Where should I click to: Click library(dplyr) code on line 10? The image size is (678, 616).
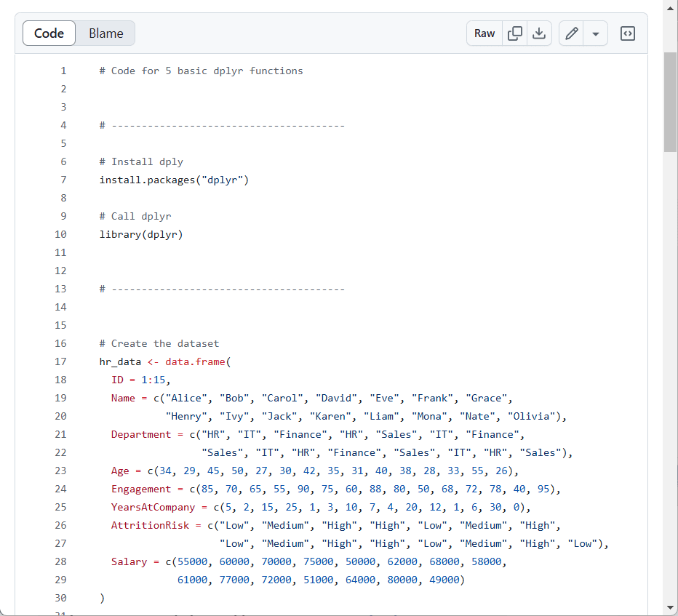tap(141, 234)
